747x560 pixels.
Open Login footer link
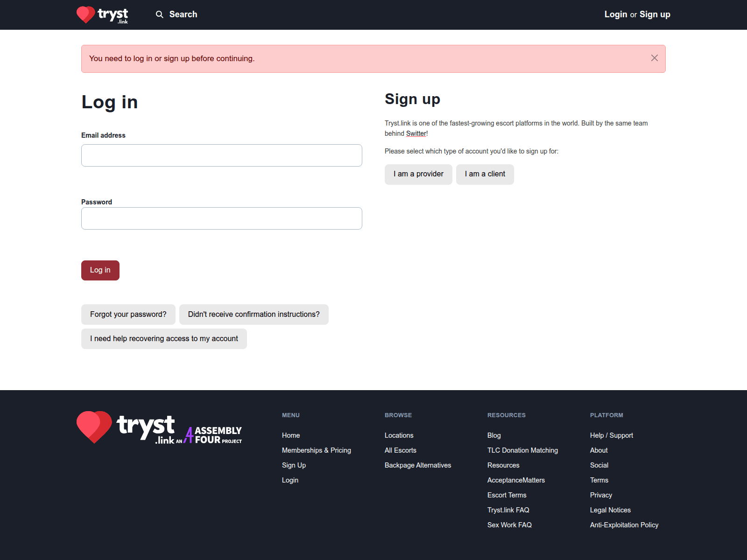point(290,480)
